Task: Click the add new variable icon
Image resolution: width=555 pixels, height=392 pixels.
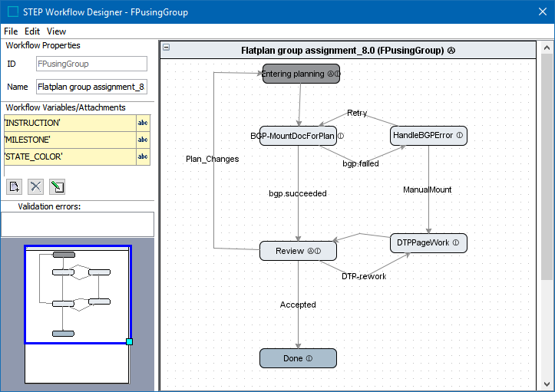Action: tap(14, 186)
